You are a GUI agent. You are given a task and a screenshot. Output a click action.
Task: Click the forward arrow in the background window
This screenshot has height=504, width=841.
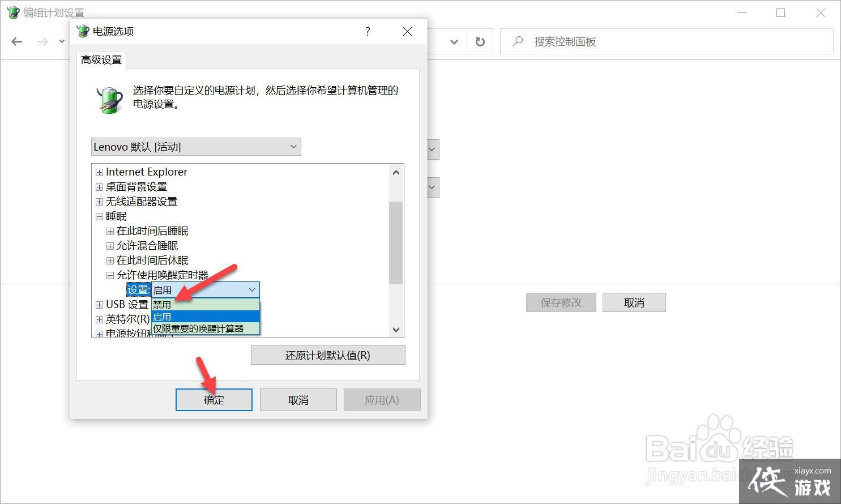tap(42, 41)
